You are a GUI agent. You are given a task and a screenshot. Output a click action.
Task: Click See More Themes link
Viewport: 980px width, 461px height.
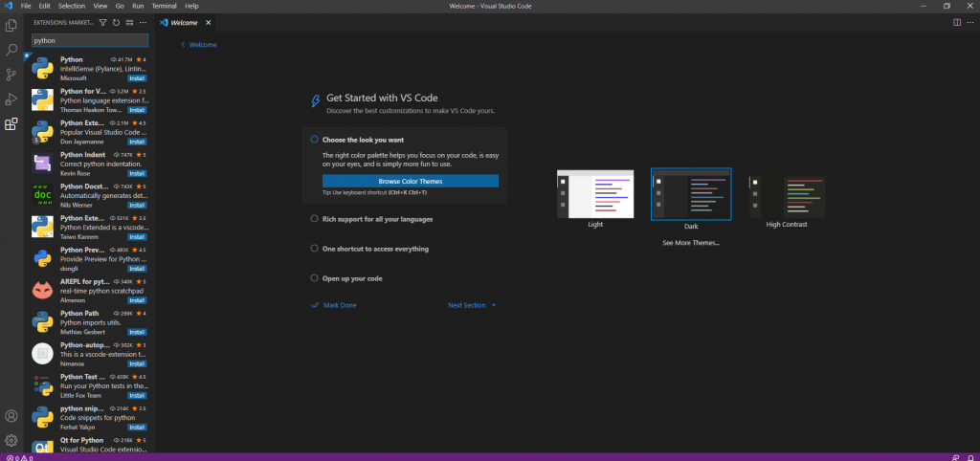point(691,243)
